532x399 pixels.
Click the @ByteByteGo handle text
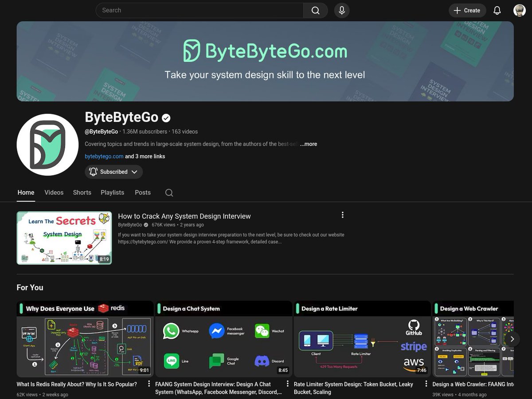(x=102, y=132)
